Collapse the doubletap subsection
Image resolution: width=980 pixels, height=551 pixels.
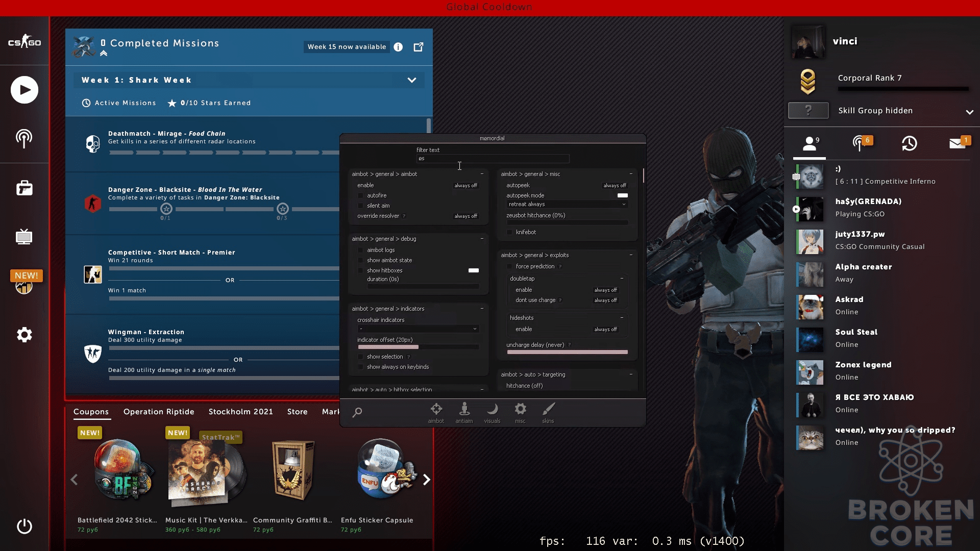coord(622,279)
